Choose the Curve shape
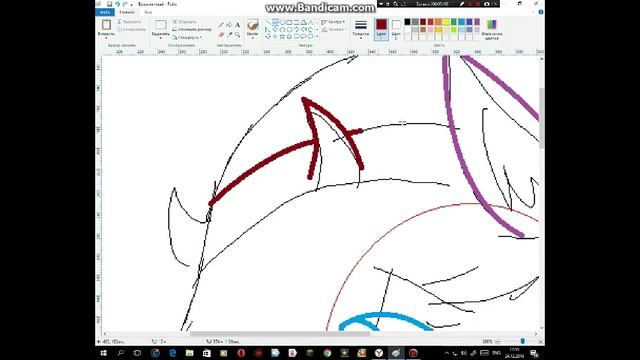 [x=275, y=22]
